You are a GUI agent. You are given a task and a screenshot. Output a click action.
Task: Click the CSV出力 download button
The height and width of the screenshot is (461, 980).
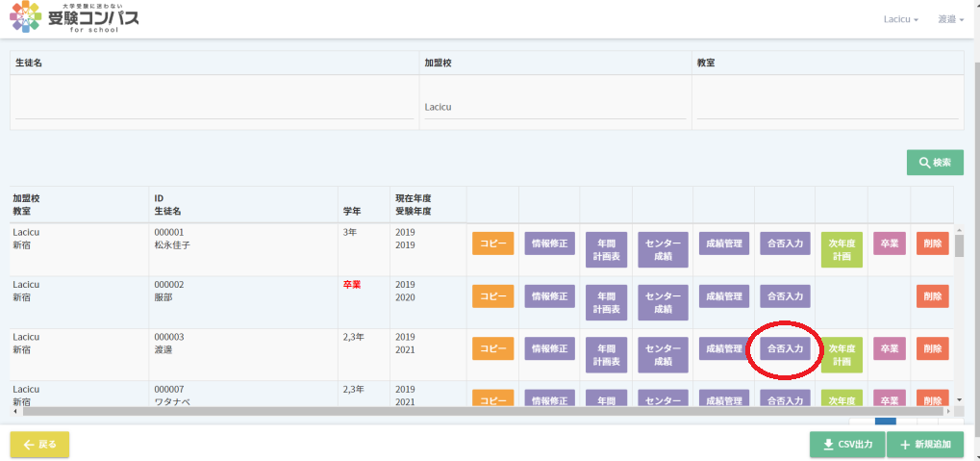tap(847, 445)
